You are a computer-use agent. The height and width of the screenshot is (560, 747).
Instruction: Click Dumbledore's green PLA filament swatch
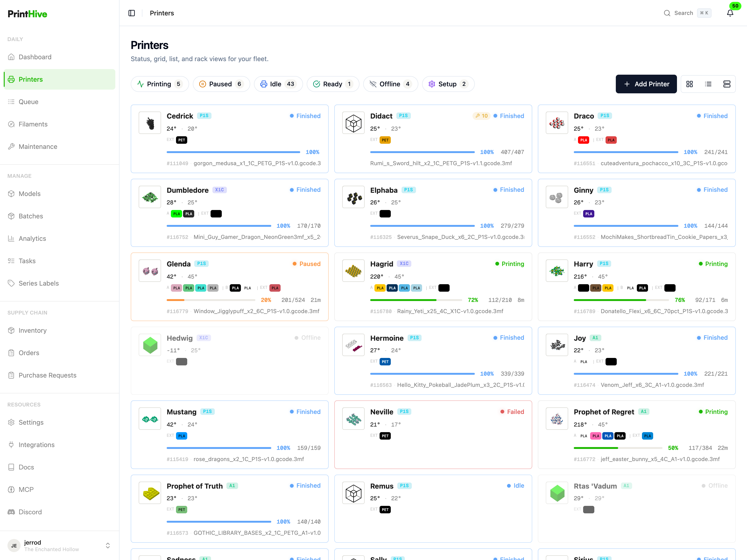pos(176,214)
